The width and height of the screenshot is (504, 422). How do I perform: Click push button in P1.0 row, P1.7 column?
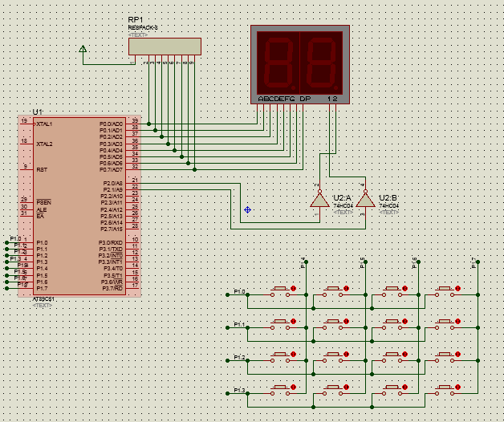[445, 291]
